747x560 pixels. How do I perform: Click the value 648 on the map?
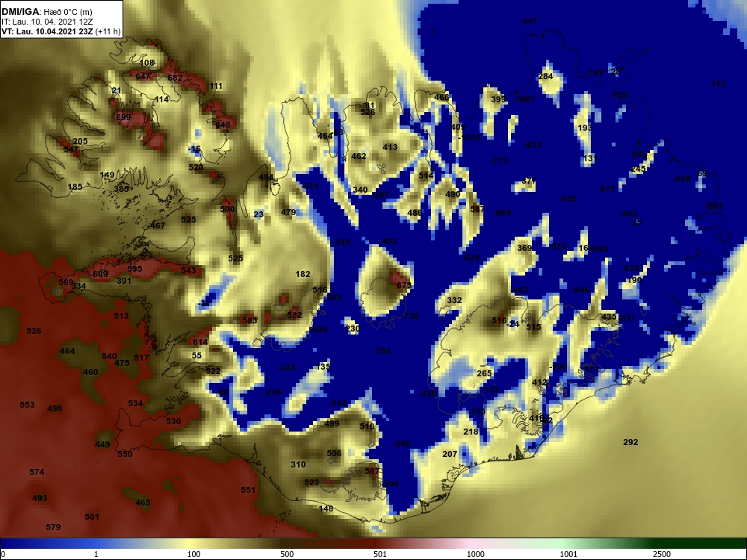pyautogui.click(x=223, y=125)
